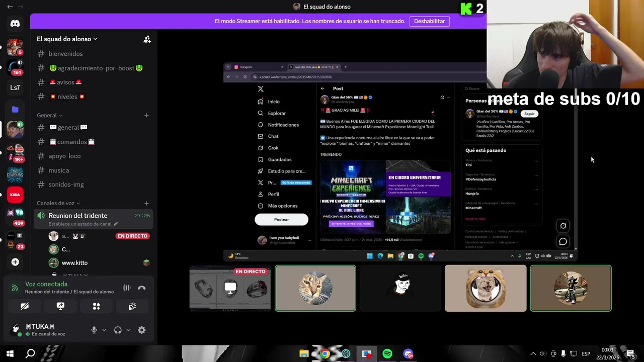Open El squad do alonso server menu
The height and width of the screenshot is (362, 644).
click(x=67, y=39)
